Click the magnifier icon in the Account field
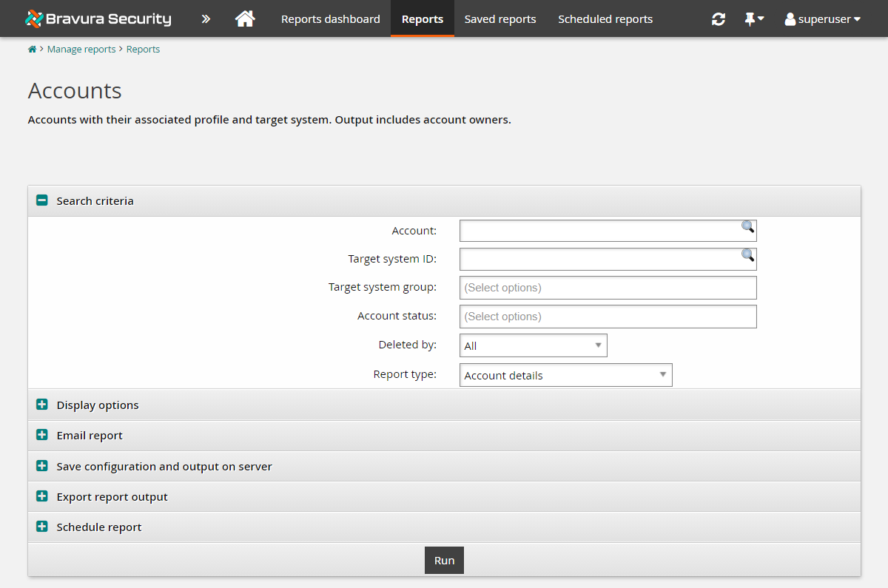888x588 pixels. pyautogui.click(x=747, y=228)
